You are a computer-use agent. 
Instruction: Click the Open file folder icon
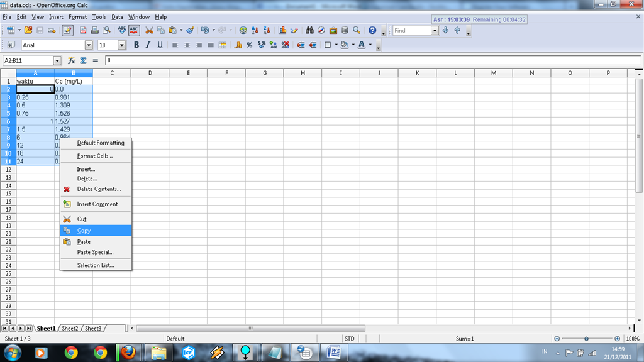coord(28,30)
